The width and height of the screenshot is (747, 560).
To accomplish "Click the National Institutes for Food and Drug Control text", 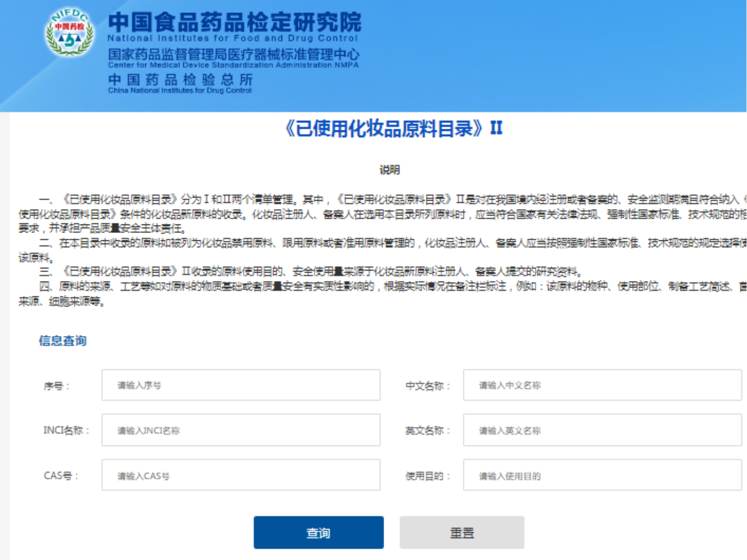I will 233,39.
